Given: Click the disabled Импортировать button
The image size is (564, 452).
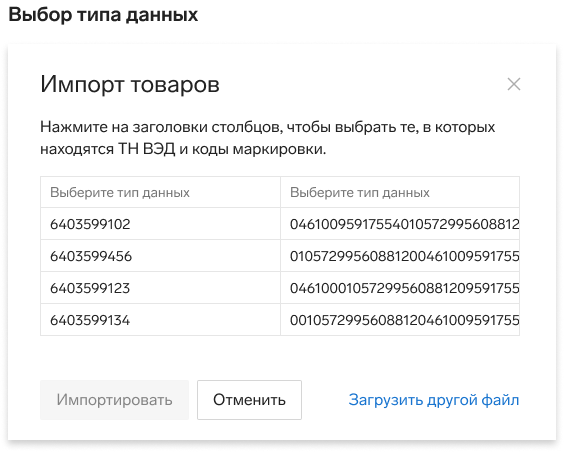Looking at the screenshot, I should (x=114, y=400).
